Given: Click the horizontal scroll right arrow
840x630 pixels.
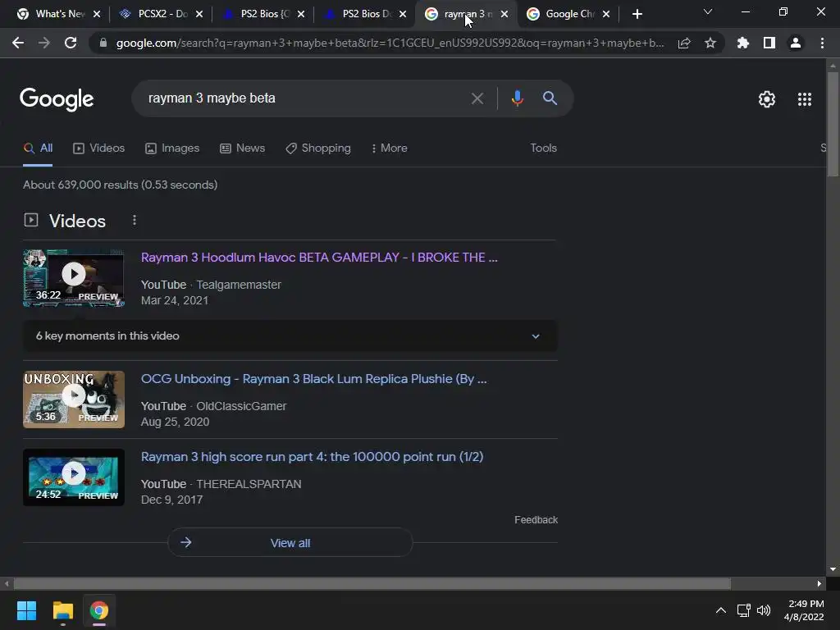Looking at the screenshot, I should [x=819, y=583].
